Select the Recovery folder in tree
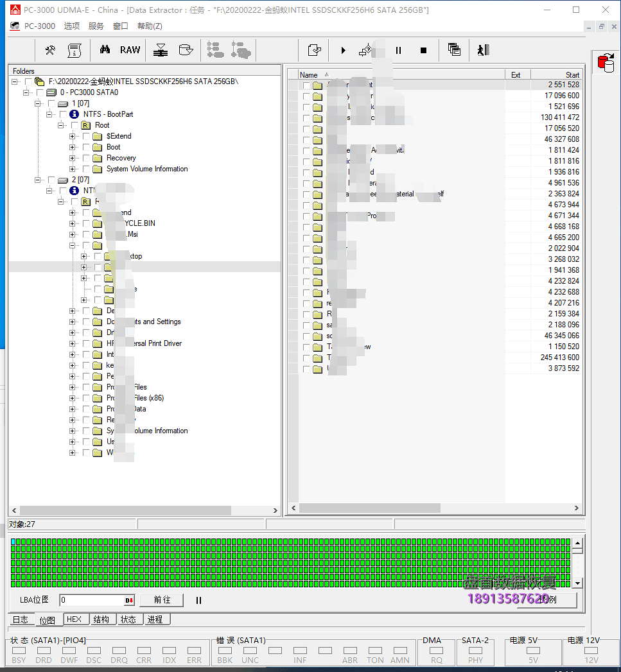 (x=121, y=158)
